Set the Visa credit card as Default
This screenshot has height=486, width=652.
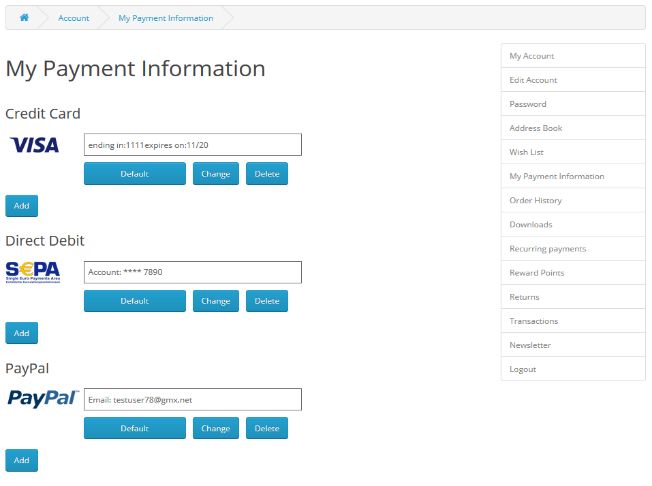coord(134,174)
